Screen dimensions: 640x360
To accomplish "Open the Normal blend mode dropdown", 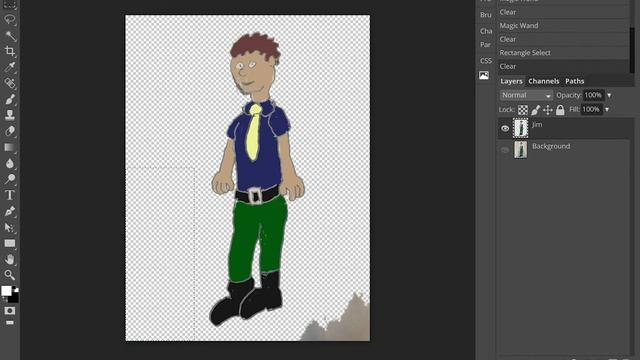I will (526, 95).
